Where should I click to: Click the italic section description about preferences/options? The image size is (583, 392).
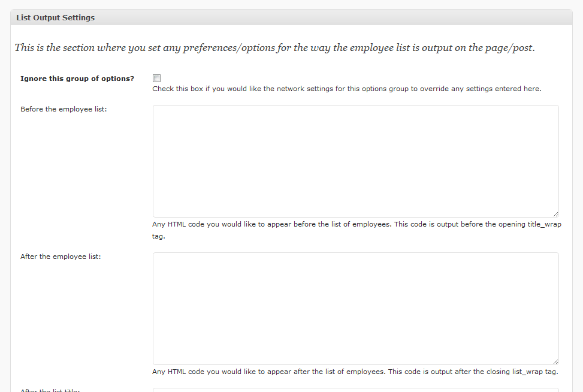click(x=274, y=48)
